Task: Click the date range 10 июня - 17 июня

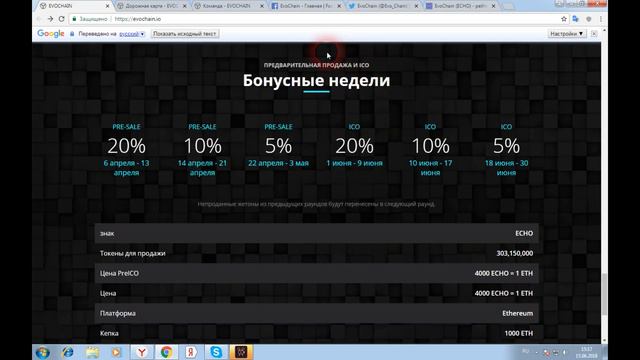Action: (x=430, y=168)
